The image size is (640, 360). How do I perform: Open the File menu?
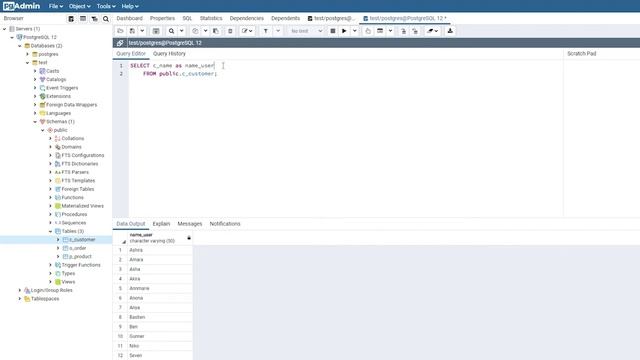pyautogui.click(x=56, y=6)
